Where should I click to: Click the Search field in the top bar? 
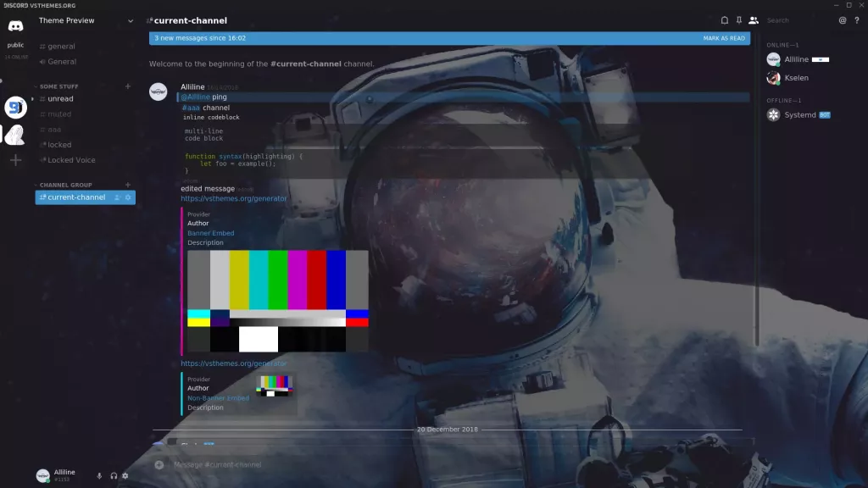tap(788, 19)
